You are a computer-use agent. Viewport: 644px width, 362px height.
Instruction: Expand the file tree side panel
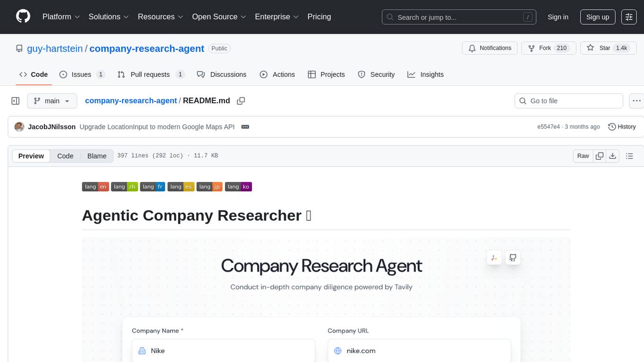pos(16,101)
